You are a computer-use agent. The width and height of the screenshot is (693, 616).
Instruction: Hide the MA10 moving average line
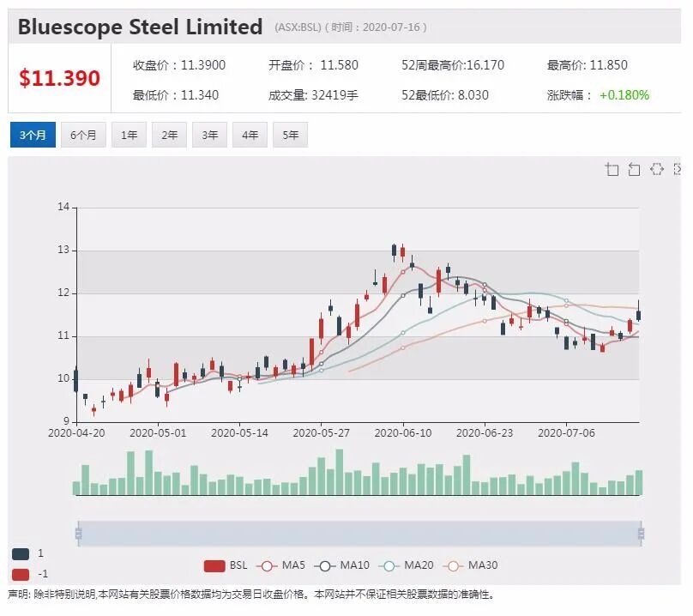(x=341, y=565)
